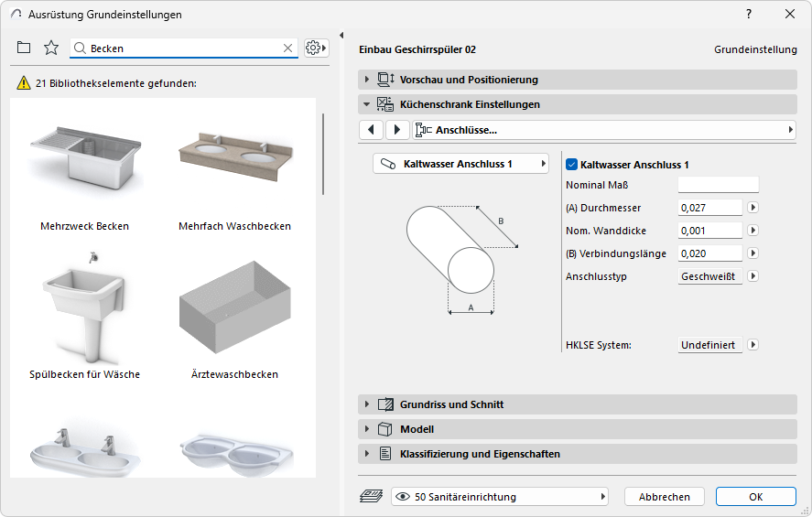812x517 pixels.
Task: Click the layer stack icon
Action: (371, 496)
